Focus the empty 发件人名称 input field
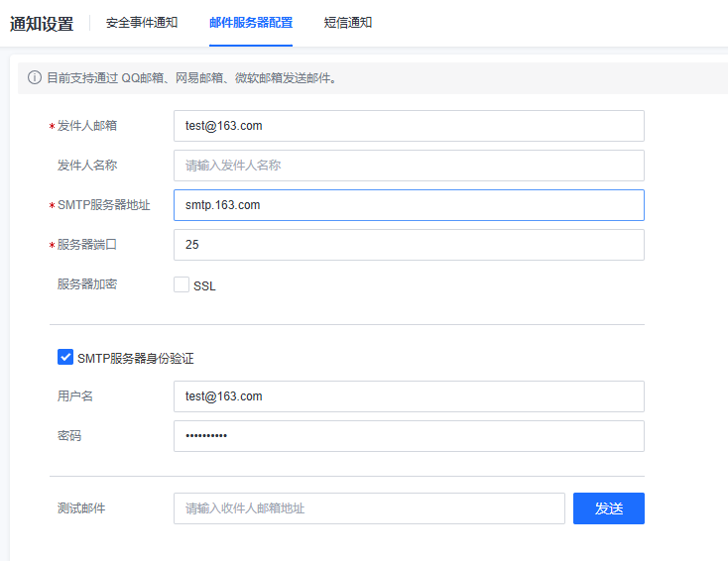 point(408,166)
